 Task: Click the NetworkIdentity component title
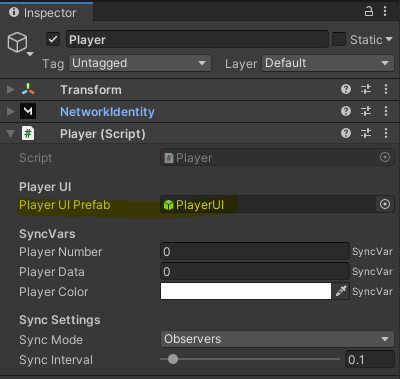(x=107, y=112)
